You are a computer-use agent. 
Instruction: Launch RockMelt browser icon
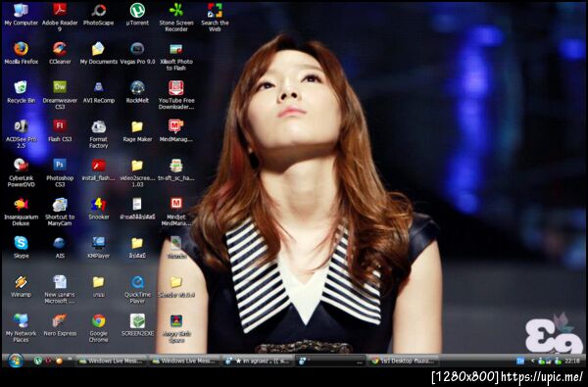tap(137, 92)
